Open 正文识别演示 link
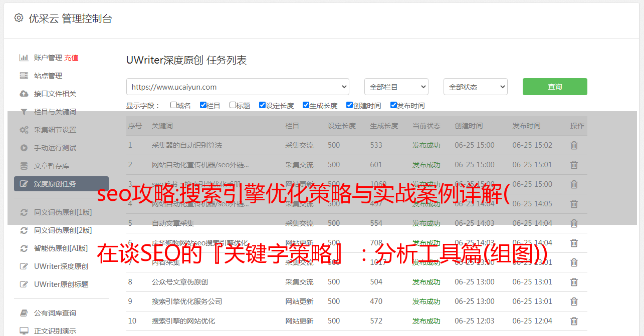 tap(55, 331)
